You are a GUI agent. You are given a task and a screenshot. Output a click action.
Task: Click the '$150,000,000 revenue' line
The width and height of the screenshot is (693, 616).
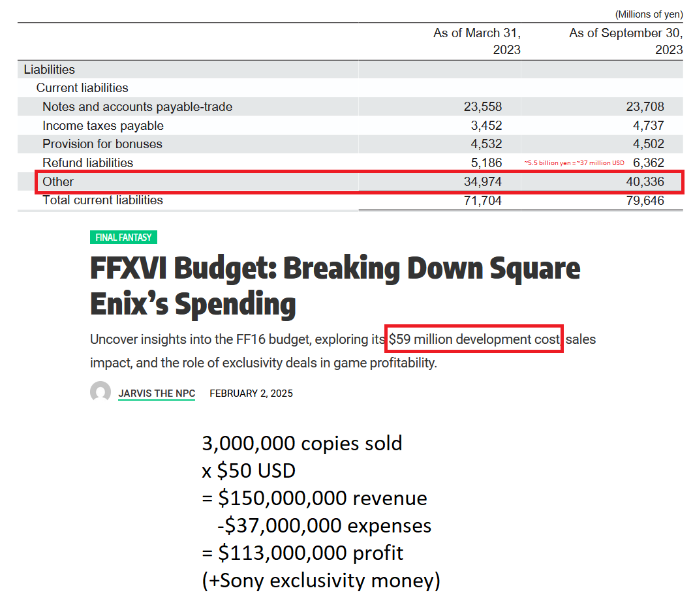click(x=315, y=498)
